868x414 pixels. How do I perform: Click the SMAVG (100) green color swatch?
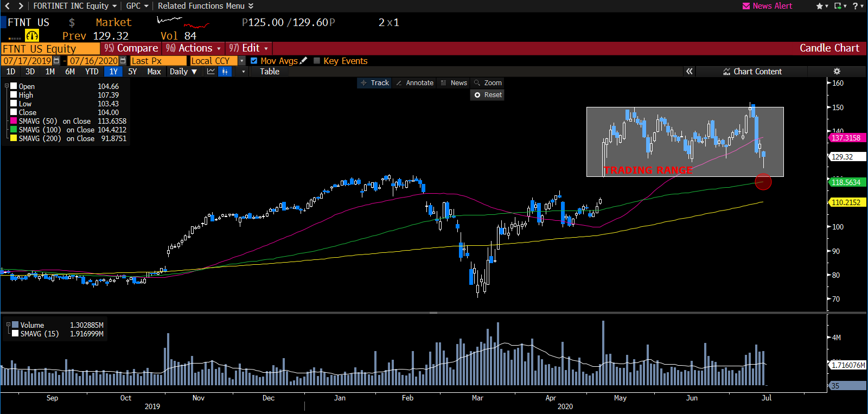pyautogui.click(x=14, y=130)
